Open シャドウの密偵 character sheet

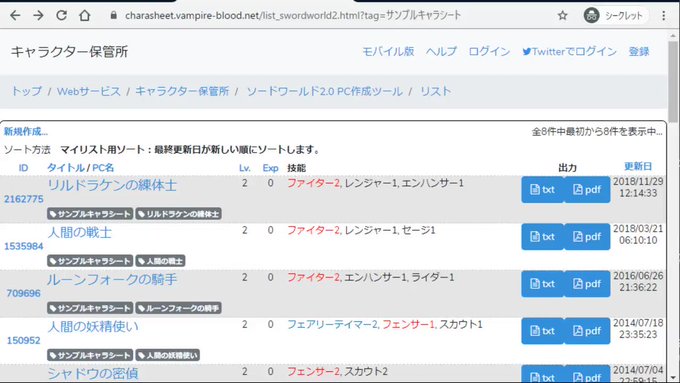[93, 373]
